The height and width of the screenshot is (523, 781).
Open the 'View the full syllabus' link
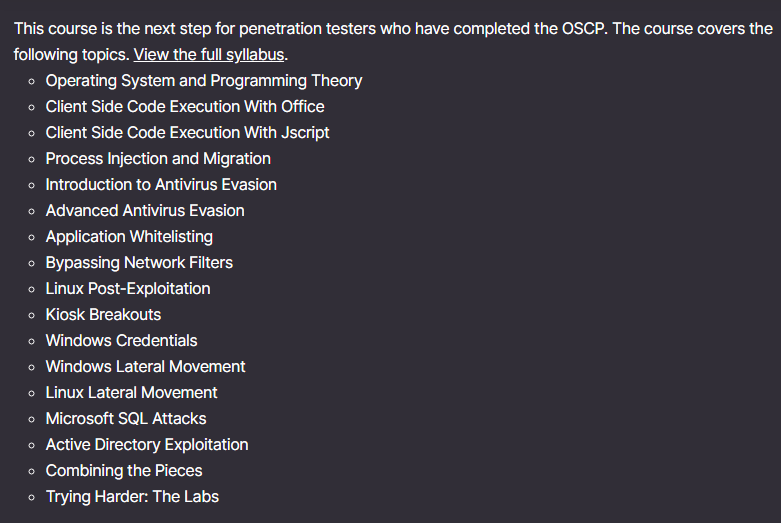tap(208, 55)
